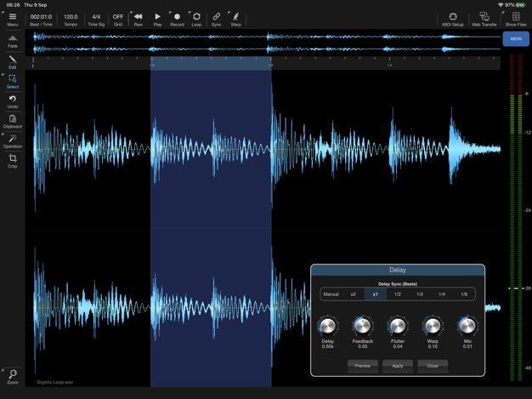Toggle the Sync option

point(216,19)
